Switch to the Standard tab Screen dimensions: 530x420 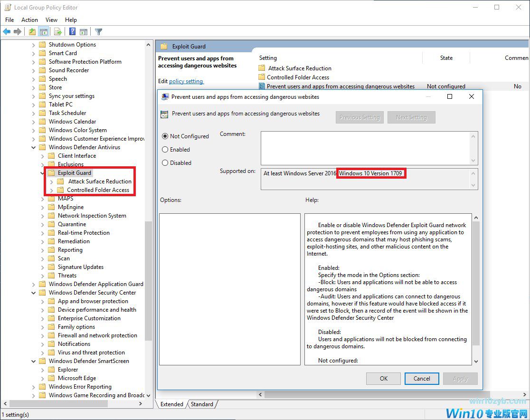click(x=202, y=404)
